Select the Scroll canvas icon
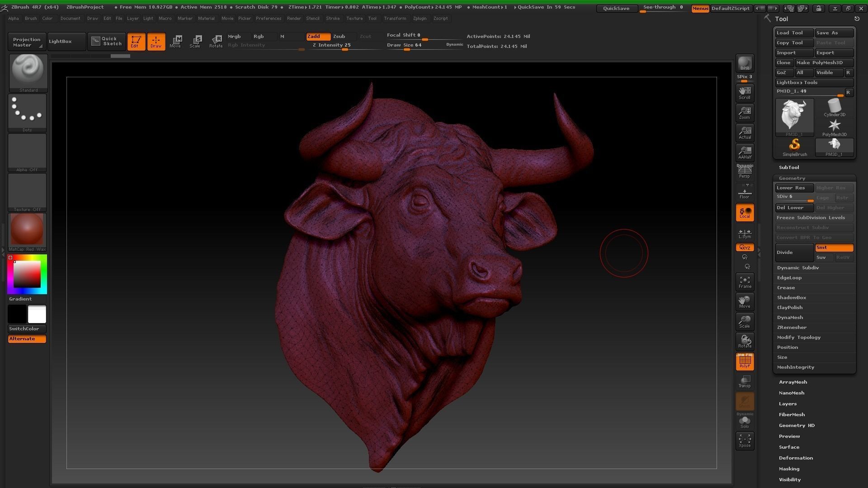 point(745,93)
